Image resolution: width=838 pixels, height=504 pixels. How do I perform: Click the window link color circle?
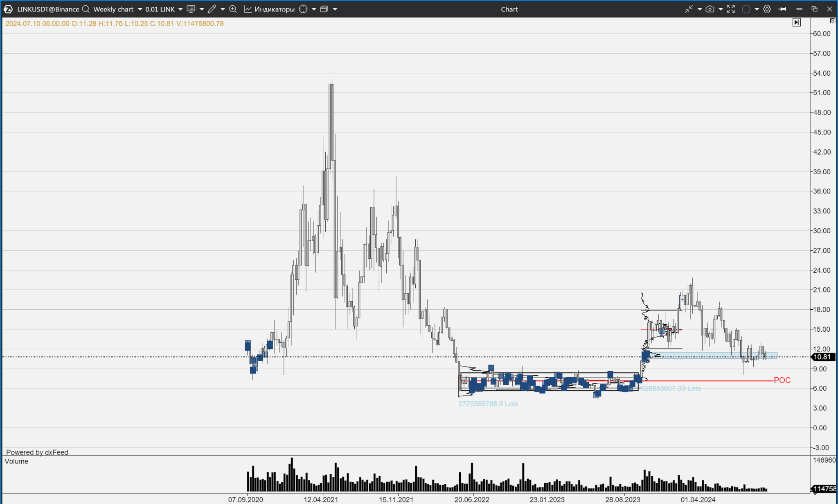point(746,9)
